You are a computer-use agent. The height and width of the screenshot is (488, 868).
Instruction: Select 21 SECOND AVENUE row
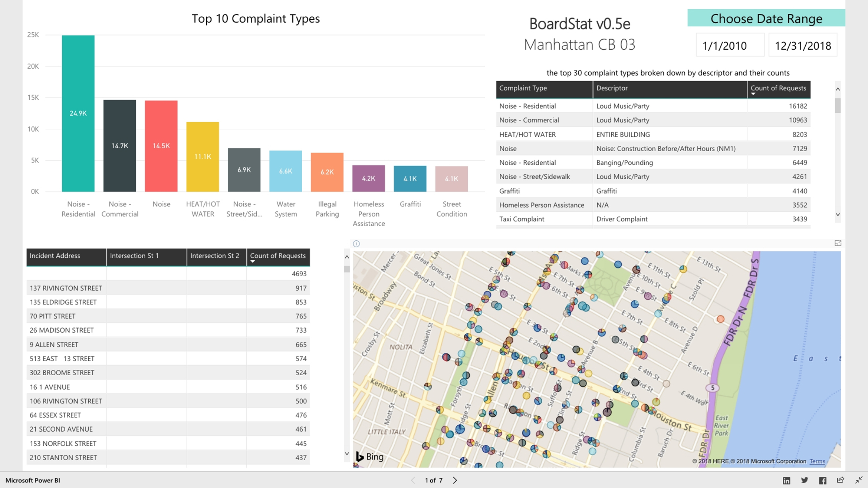tap(168, 429)
